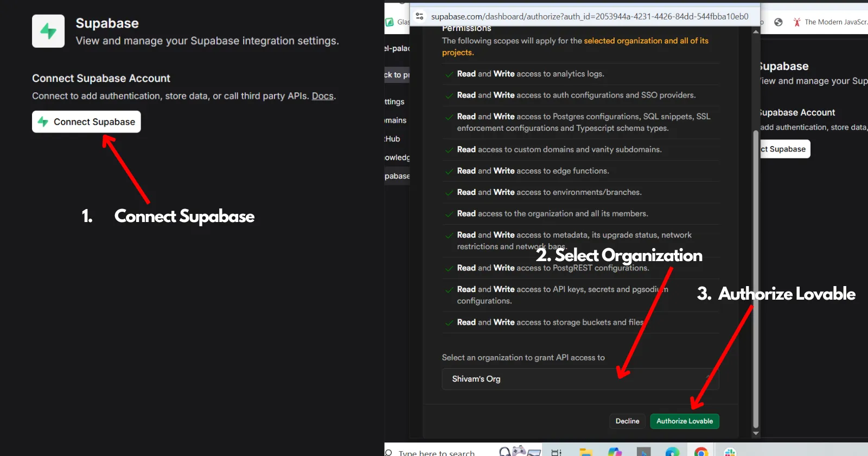
Task: Click the Authorize Lovable button
Action: (685, 421)
